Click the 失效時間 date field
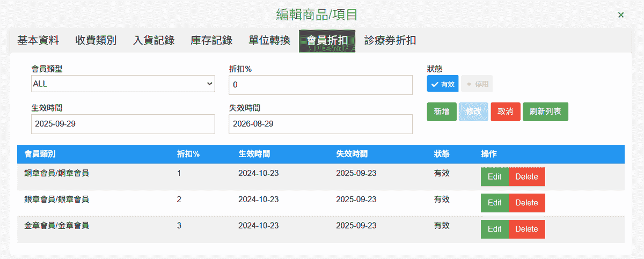This screenshot has height=259, width=644. click(320, 124)
